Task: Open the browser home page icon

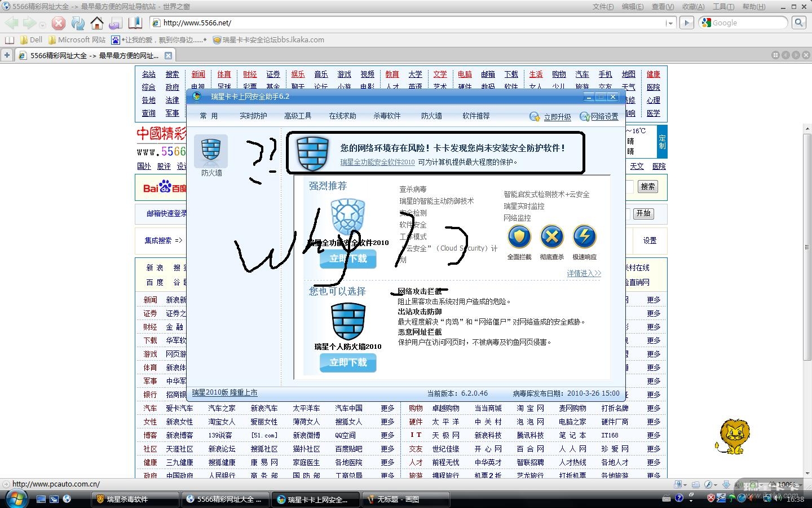Action: coord(97,23)
